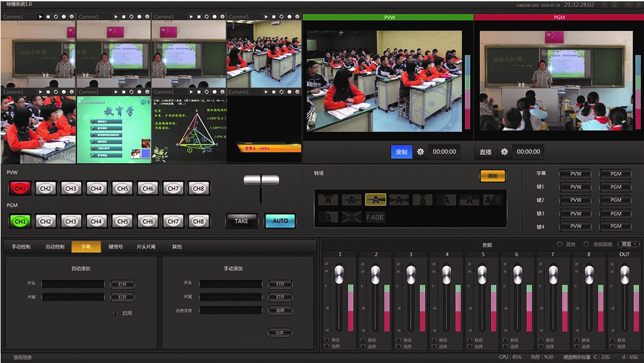Open record settings gear beside 录制
The image size is (644, 363).
point(420,152)
